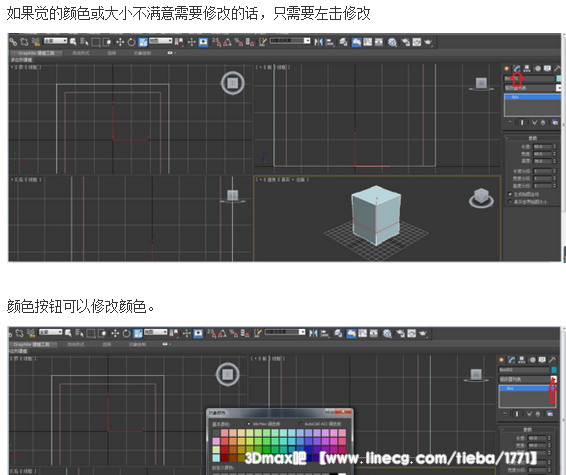Select Box entry in upper modifier stack
This screenshot has height=475, width=566.
coord(532,97)
